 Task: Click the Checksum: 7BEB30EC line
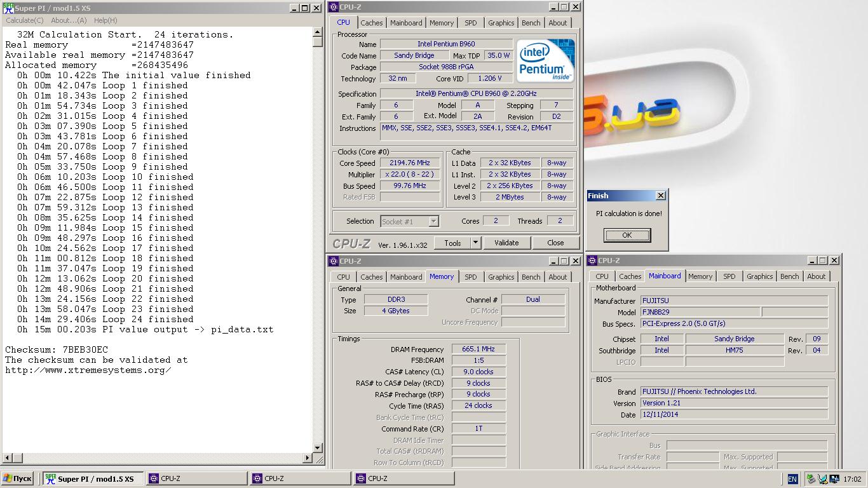tap(57, 350)
